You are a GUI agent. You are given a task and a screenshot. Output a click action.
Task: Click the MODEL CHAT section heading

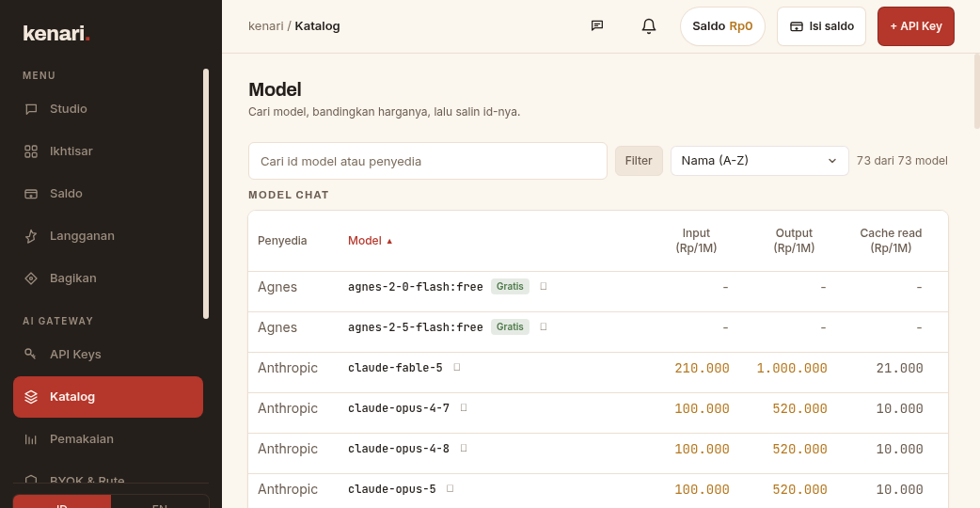click(x=288, y=195)
